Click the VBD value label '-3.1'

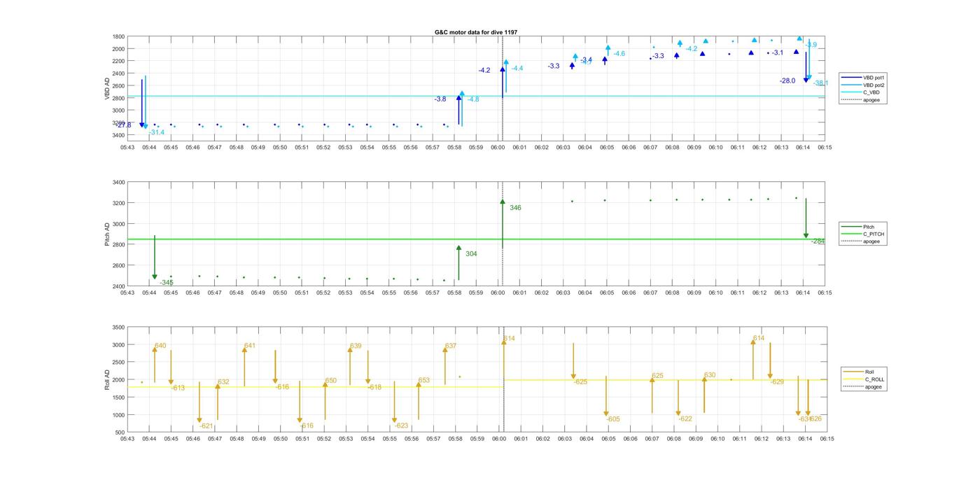point(778,53)
